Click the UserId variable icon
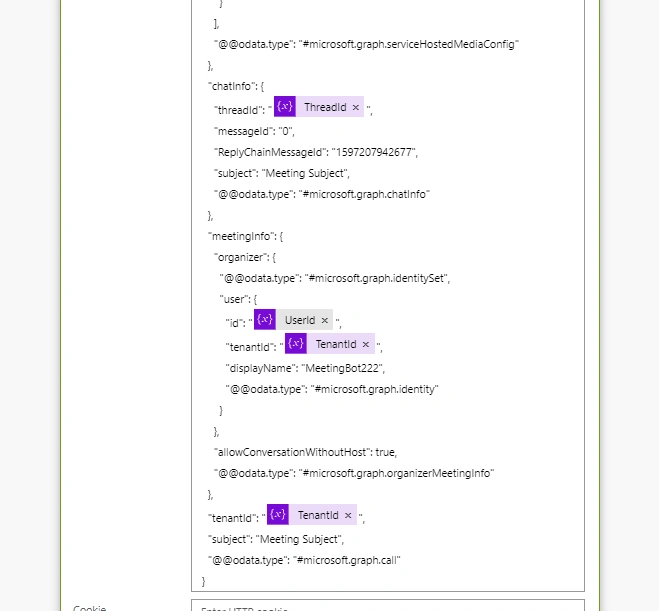The image size is (659, 611). click(x=265, y=319)
